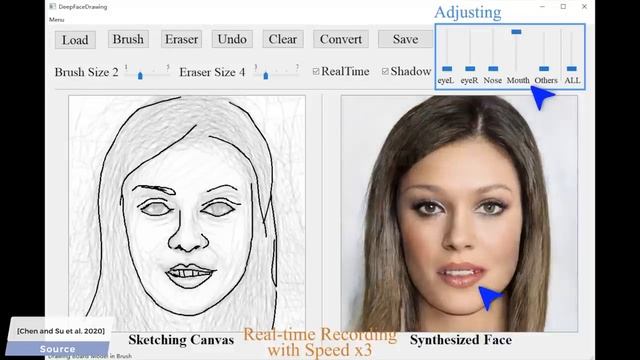Click the Nose adjustment slider handle
The width and height of the screenshot is (640, 360).
click(493, 69)
